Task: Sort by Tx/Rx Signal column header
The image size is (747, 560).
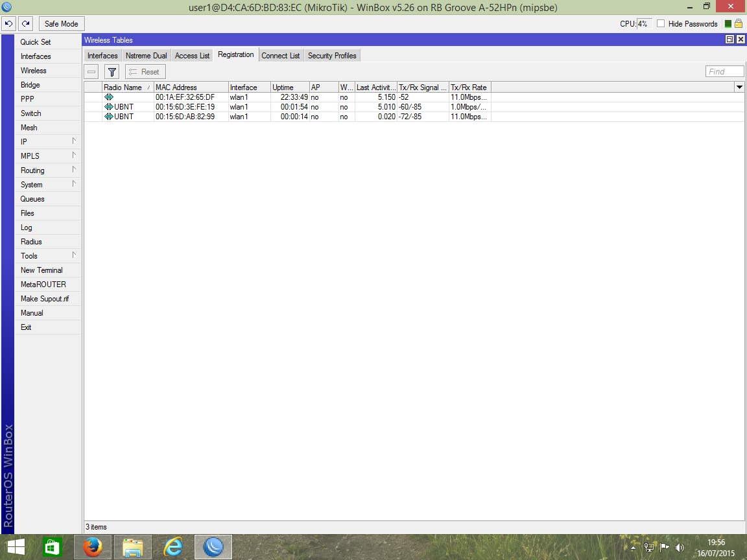Action: tap(423, 87)
